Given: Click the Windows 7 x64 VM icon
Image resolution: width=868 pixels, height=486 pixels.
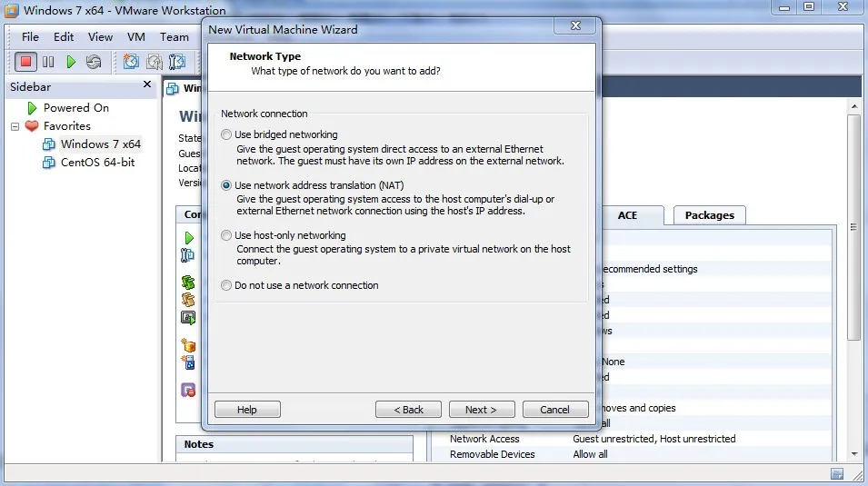Looking at the screenshot, I should coord(49,144).
